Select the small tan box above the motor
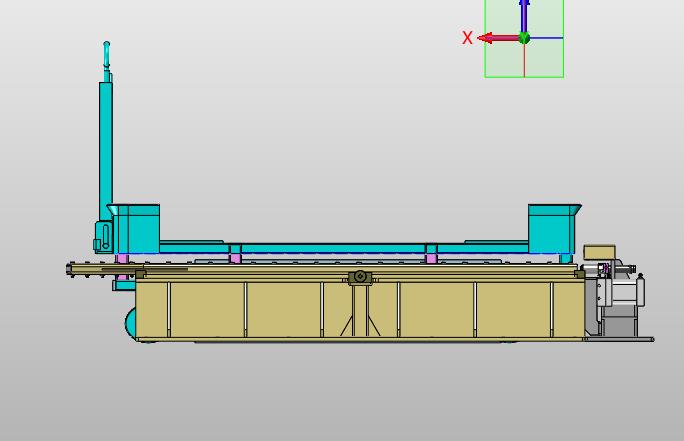This screenshot has width=684, height=441. point(599,253)
